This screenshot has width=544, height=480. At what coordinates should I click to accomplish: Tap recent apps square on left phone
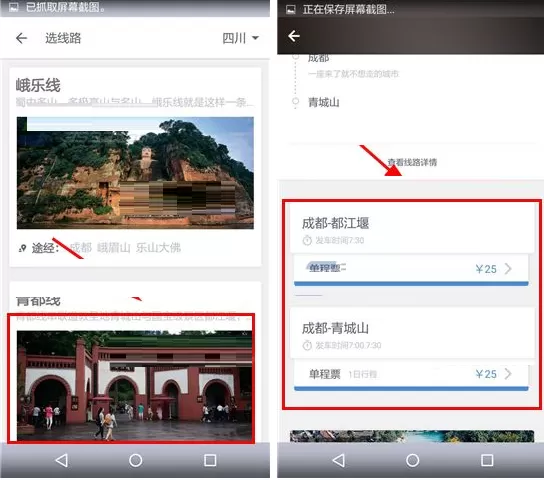[x=210, y=461]
